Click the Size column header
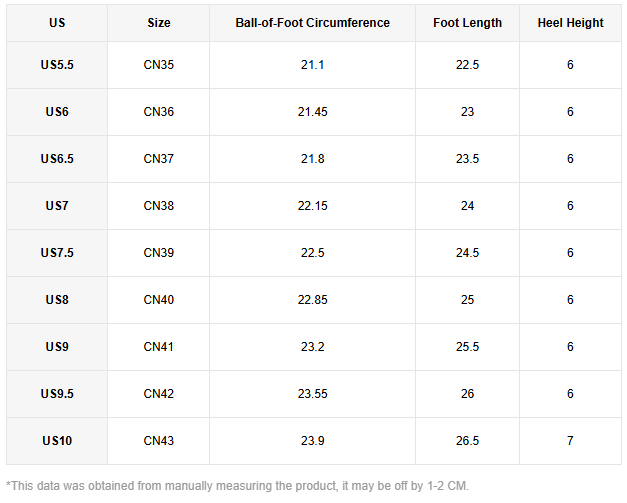 tap(158, 23)
